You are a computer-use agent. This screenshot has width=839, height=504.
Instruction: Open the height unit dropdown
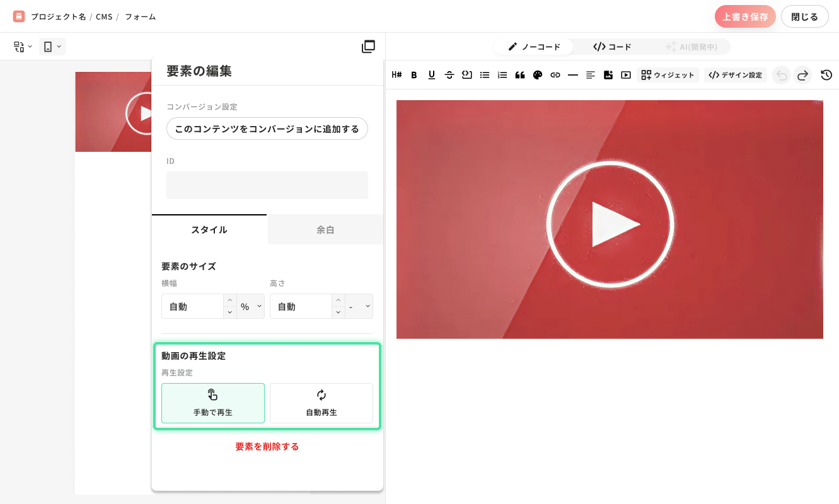(x=359, y=307)
